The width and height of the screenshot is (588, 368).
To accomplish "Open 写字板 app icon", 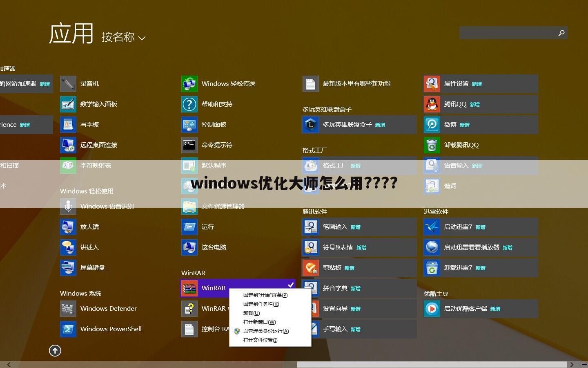I will [68, 125].
